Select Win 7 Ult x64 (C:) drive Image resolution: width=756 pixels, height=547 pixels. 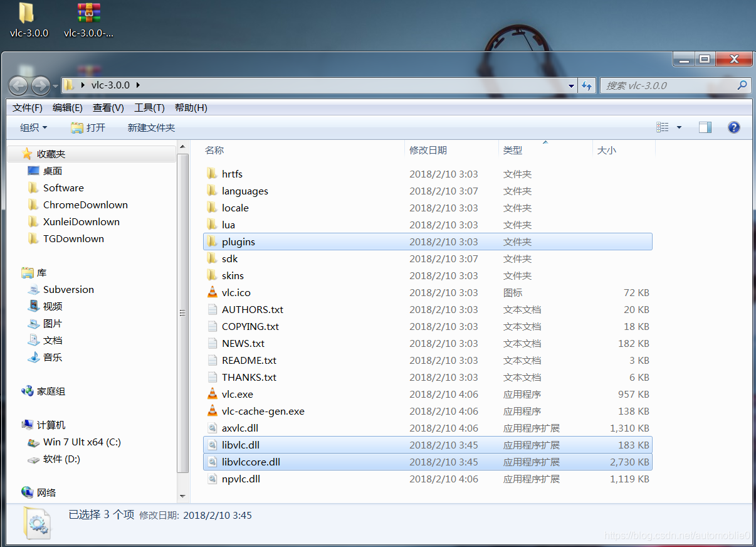82,442
